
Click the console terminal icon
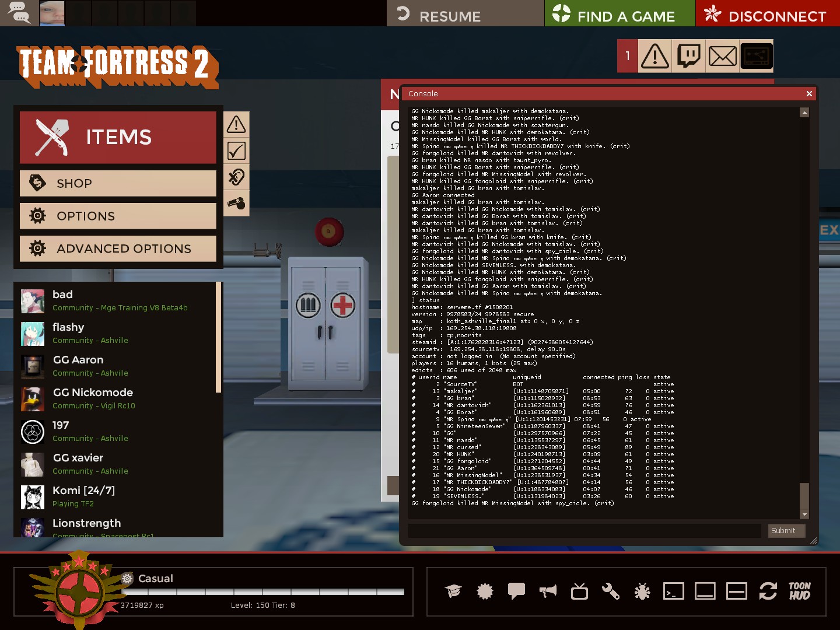click(x=674, y=591)
